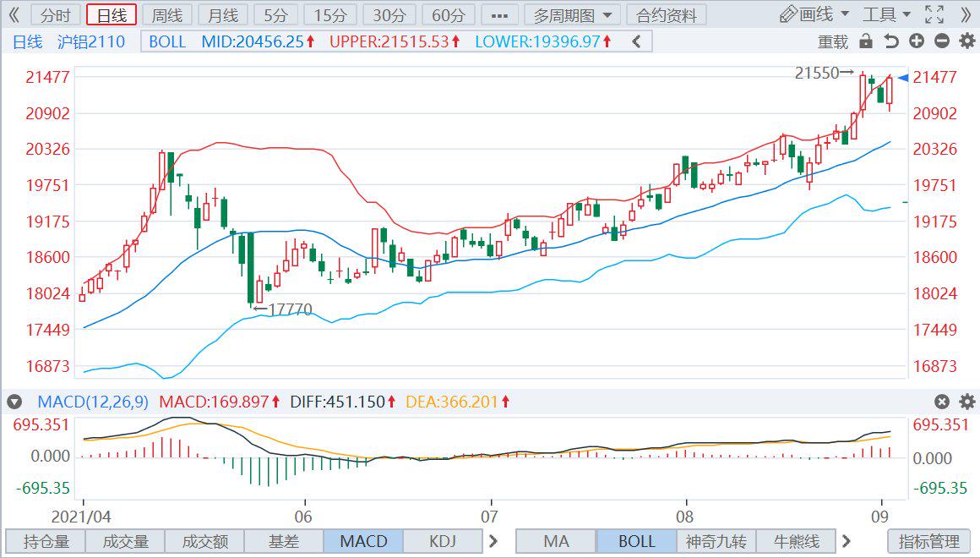Screen dimensions: 980x558
Task: Click the lock icon in chart toolbar
Action: (x=865, y=41)
